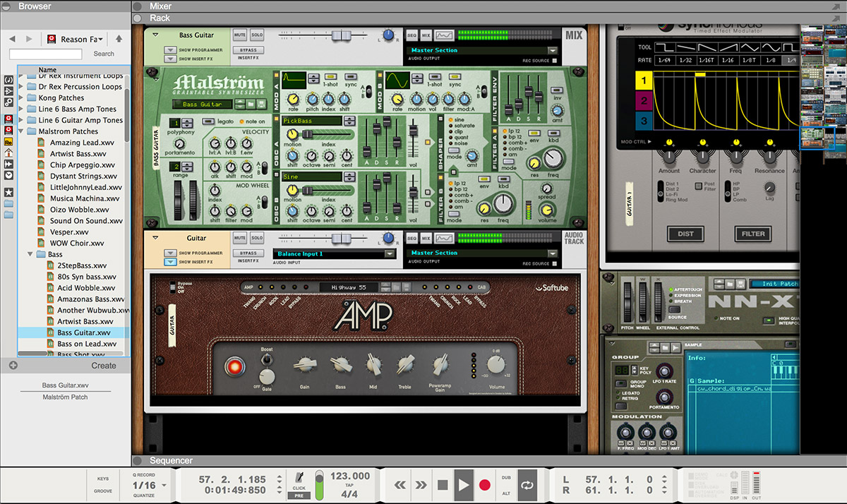Click the Stop button in the transport
Viewport: 847px width, 504px height.
pyautogui.click(x=443, y=485)
